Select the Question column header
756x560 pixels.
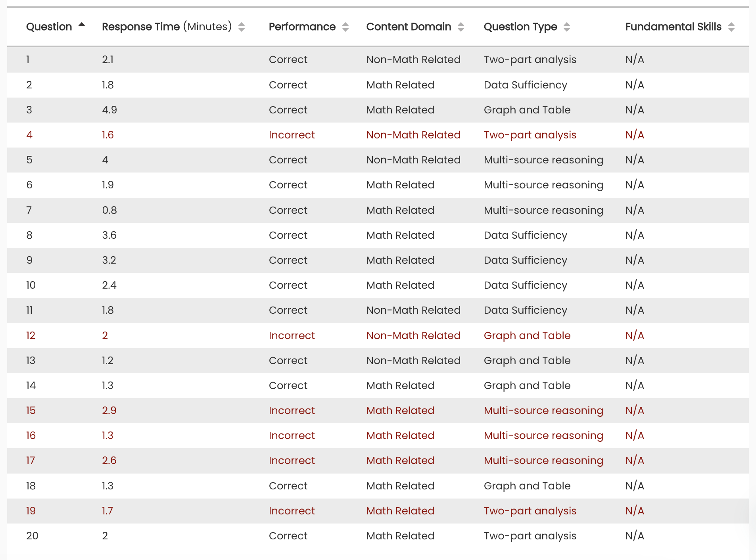point(49,26)
